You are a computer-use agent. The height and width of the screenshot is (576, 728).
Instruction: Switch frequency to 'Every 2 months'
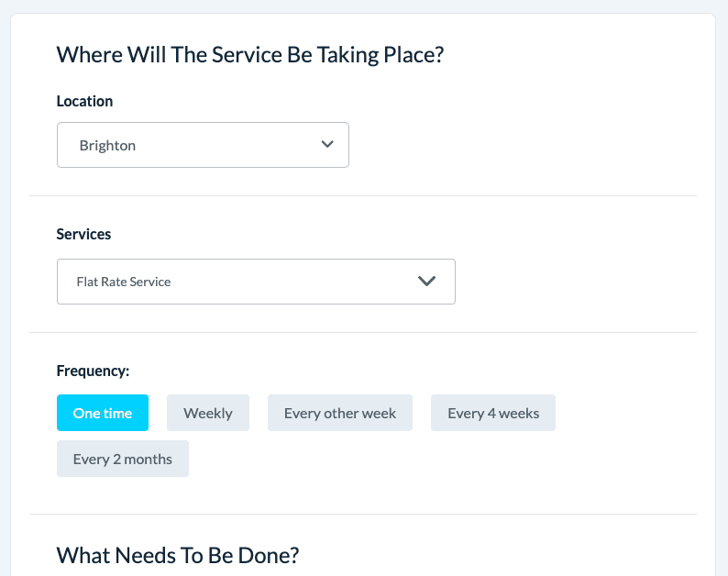tap(123, 459)
